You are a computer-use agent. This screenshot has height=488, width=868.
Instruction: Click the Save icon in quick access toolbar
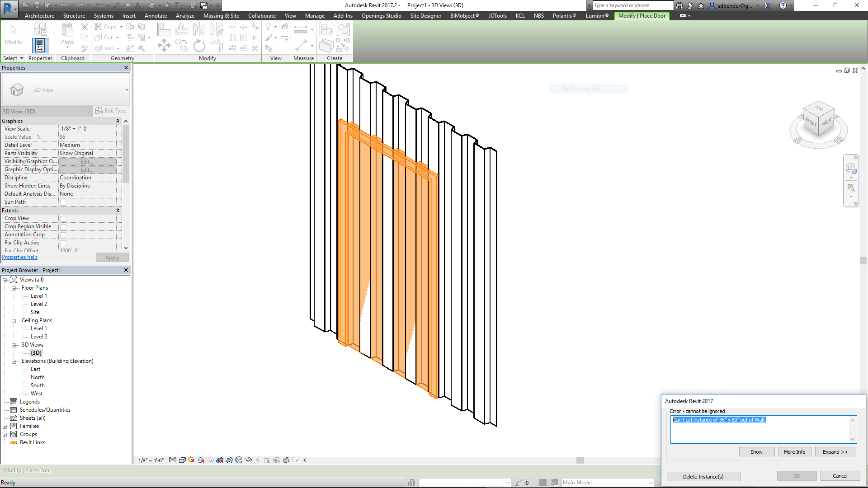pos(37,5)
